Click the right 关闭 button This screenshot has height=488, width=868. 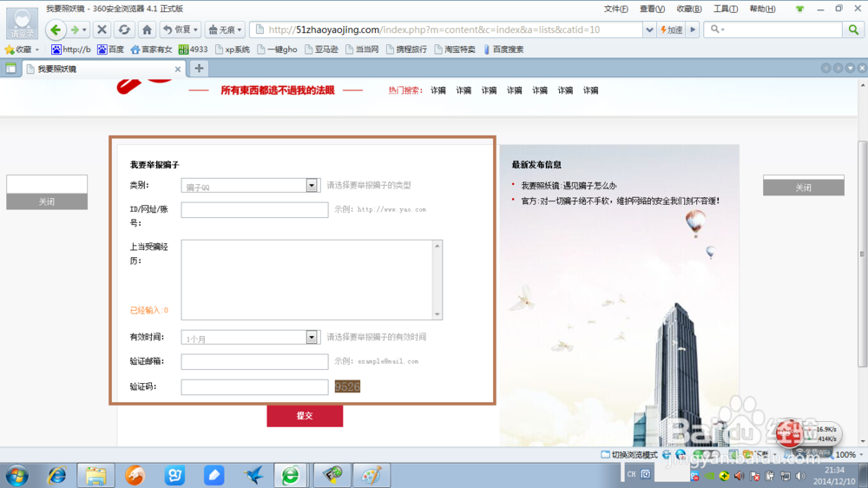(804, 188)
